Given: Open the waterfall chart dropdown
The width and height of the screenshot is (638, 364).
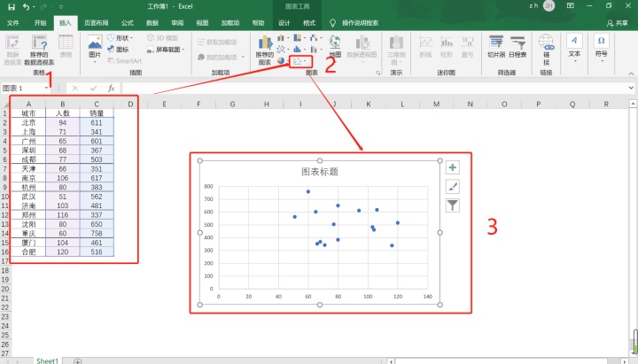Looking at the screenshot, I should click(315, 38).
